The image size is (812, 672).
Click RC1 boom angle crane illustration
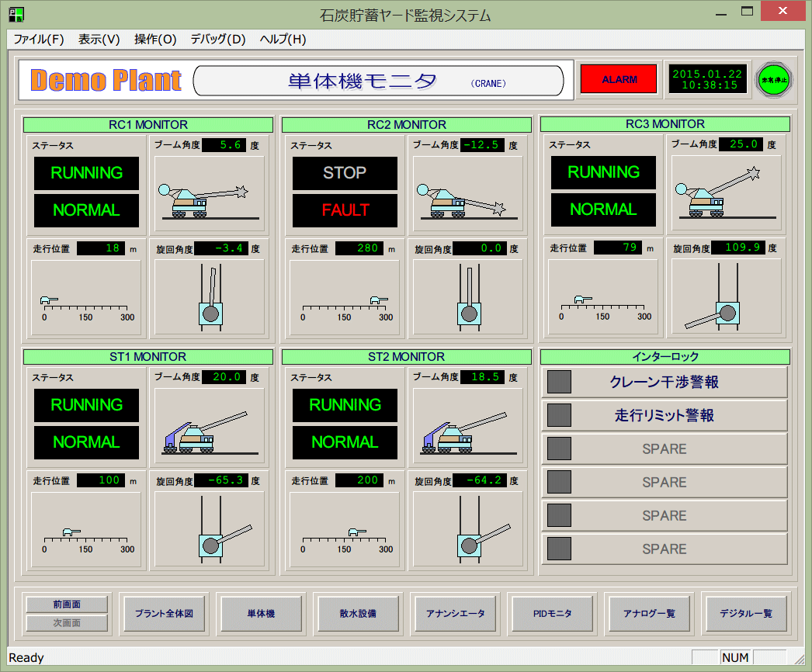(210, 194)
